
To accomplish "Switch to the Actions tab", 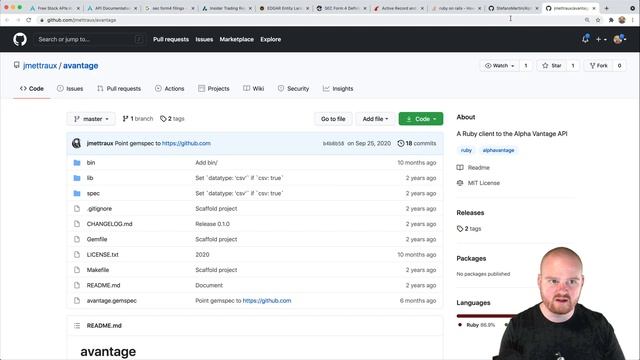I will pos(169,89).
